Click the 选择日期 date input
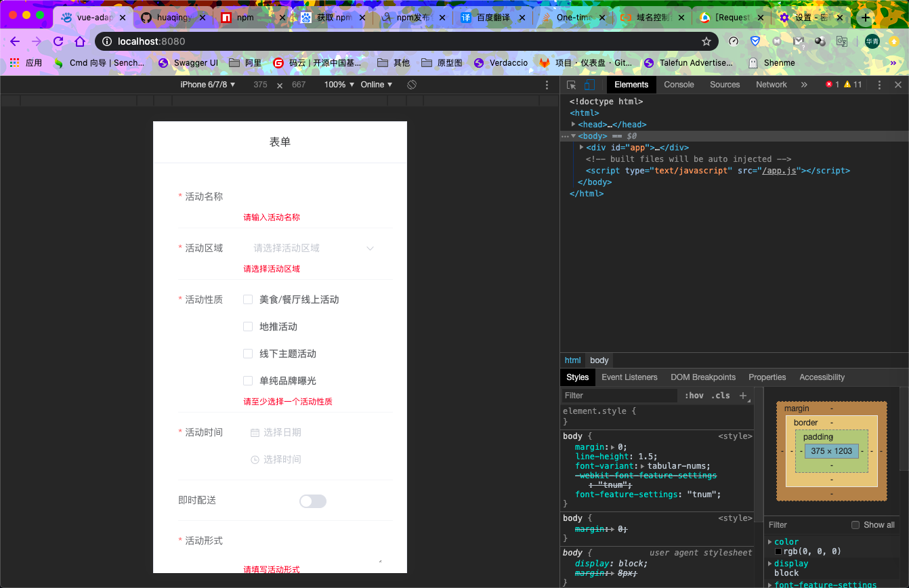 point(313,432)
